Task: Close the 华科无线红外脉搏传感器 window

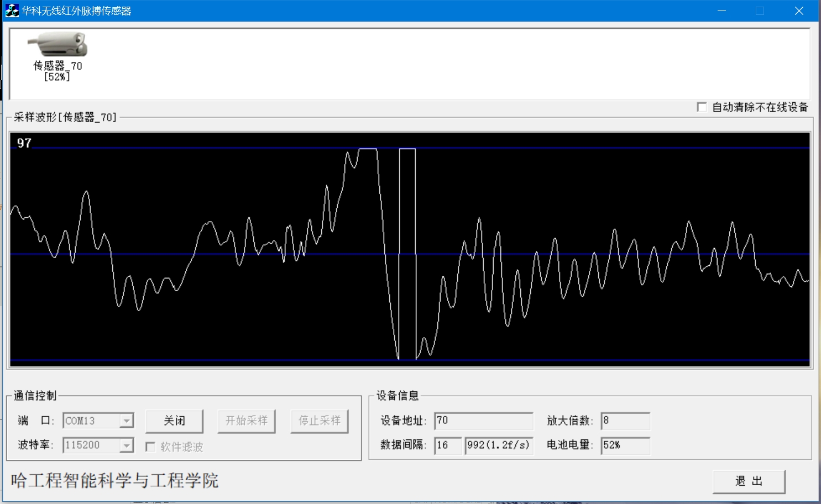Action: pos(799,11)
